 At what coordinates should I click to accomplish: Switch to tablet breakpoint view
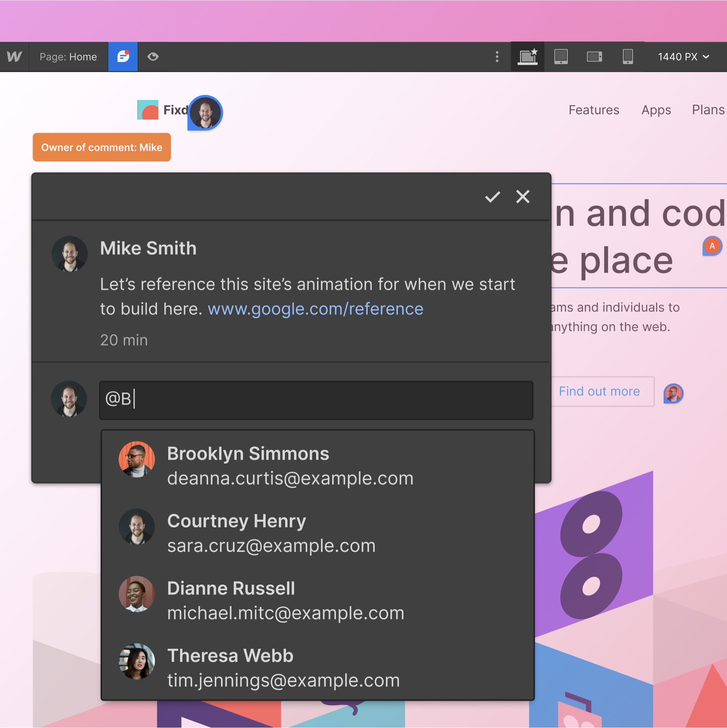point(560,57)
